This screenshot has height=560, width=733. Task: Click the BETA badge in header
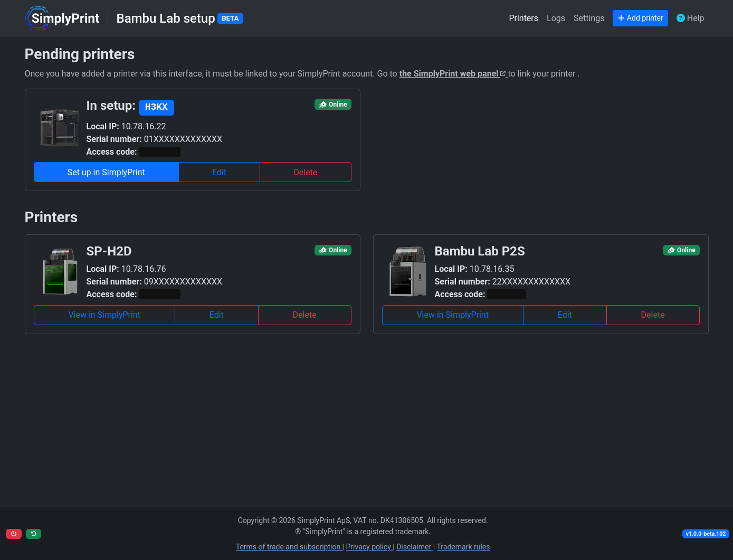230,18
